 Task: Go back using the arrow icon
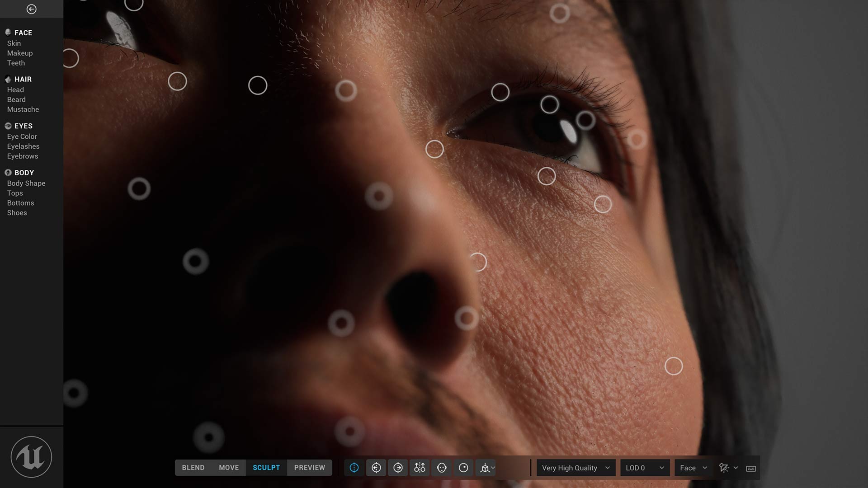31,9
